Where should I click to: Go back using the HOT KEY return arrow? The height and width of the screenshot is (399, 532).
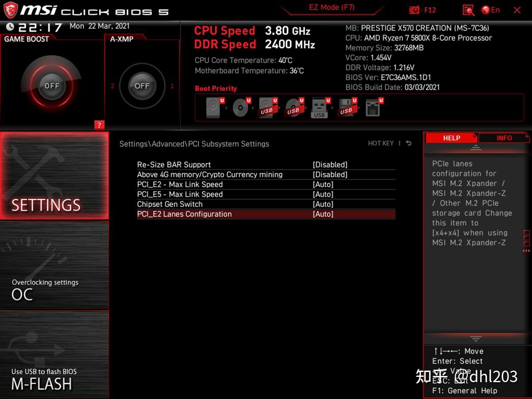(x=408, y=143)
